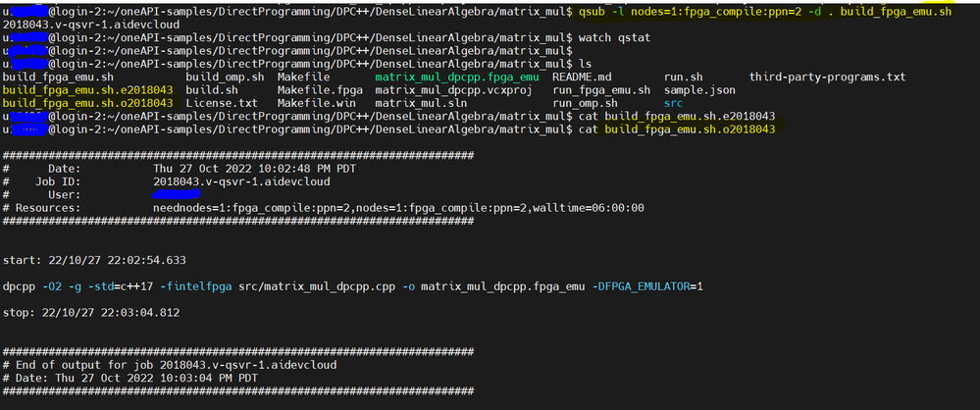The image size is (980, 410).
Task: Click run_omp.sh in the file listing
Action: (x=585, y=102)
